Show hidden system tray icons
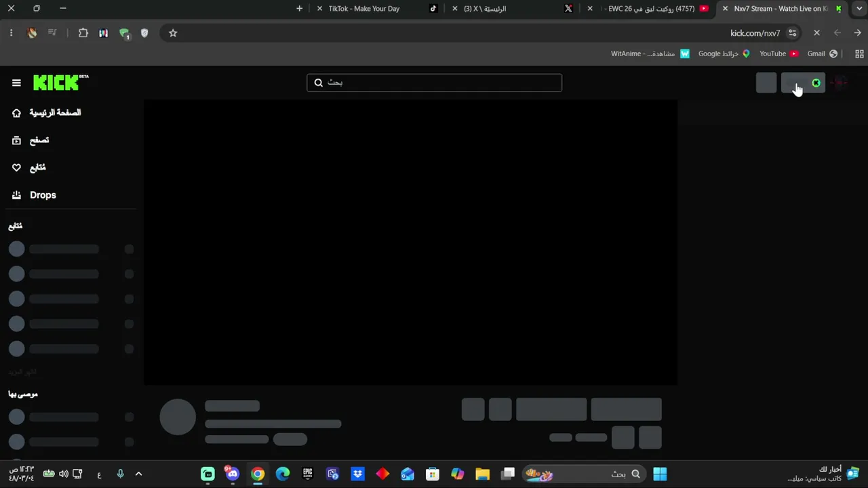Screen dimensions: 868x488 (139, 474)
